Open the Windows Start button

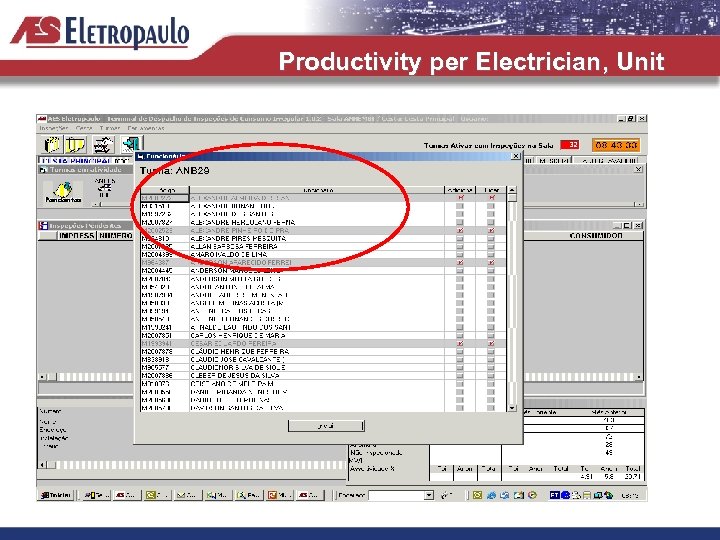point(56,495)
